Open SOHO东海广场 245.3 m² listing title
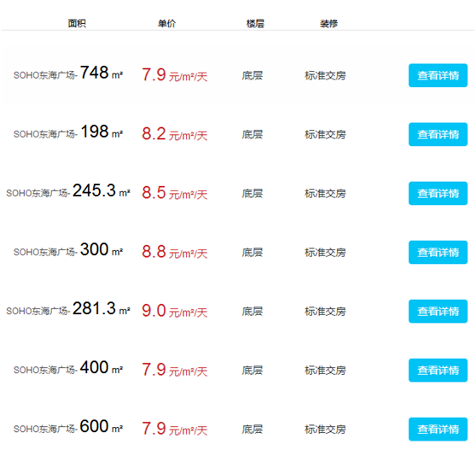Viewport: 476px width, 456px height. pyautogui.click(x=68, y=191)
